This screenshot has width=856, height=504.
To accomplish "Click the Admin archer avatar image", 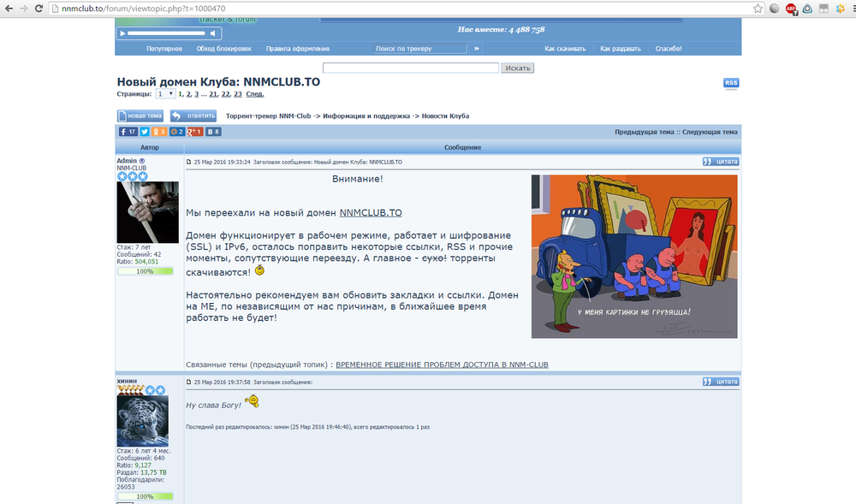I will coord(147,212).
